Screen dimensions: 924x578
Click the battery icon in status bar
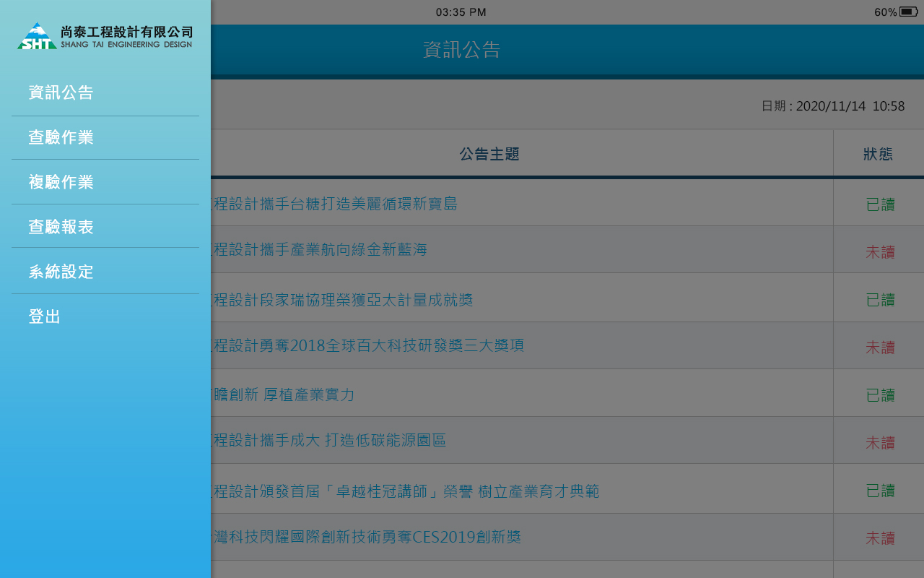[909, 12]
